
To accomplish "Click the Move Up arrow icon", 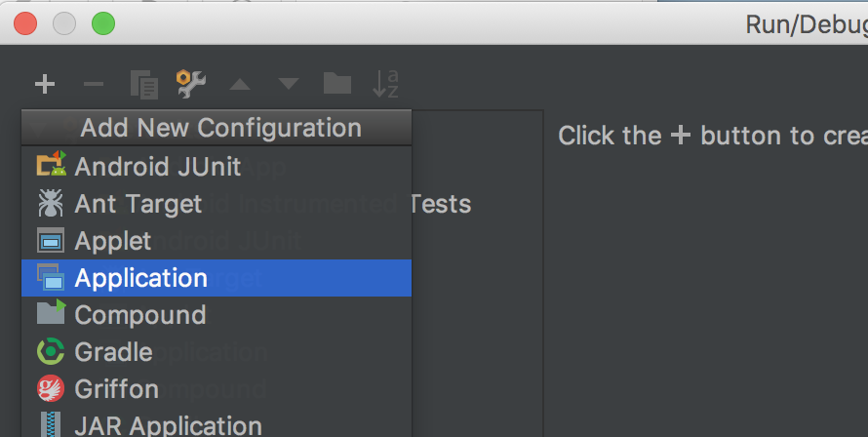I will coord(240,85).
